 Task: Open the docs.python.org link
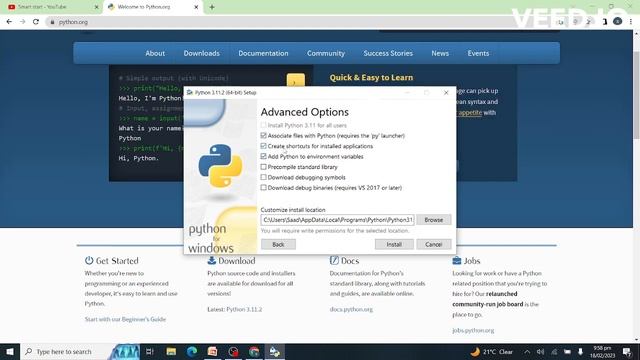[351, 309]
